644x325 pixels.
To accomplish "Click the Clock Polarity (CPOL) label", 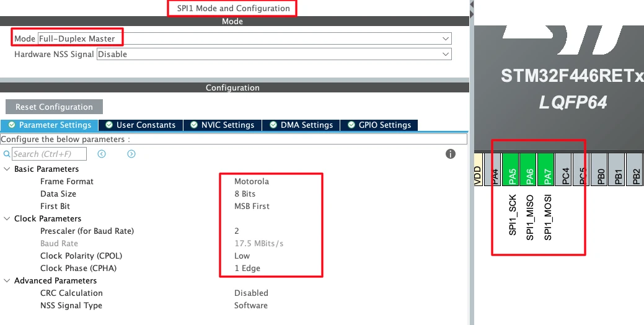I will pyautogui.click(x=81, y=256).
